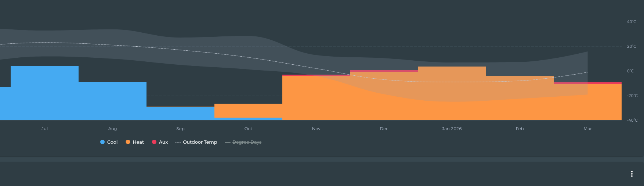Click the orange October heat bar
The height and width of the screenshot is (186, 644).
click(x=248, y=110)
